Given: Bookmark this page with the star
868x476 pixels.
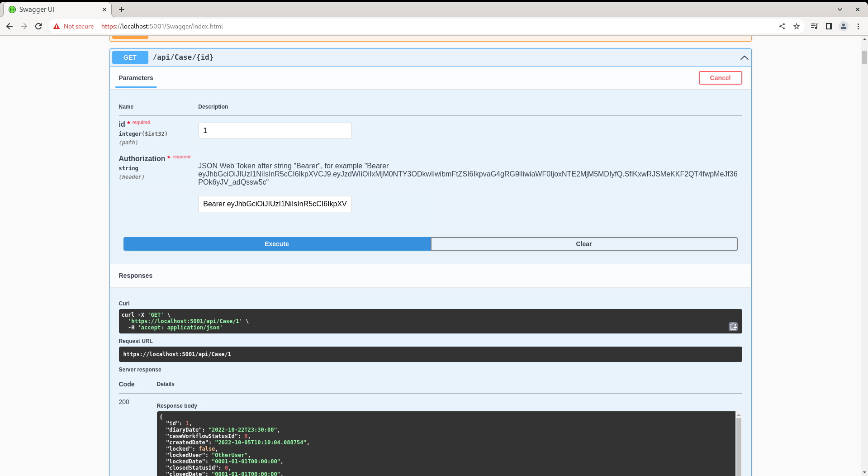Looking at the screenshot, I should point(797,26).
